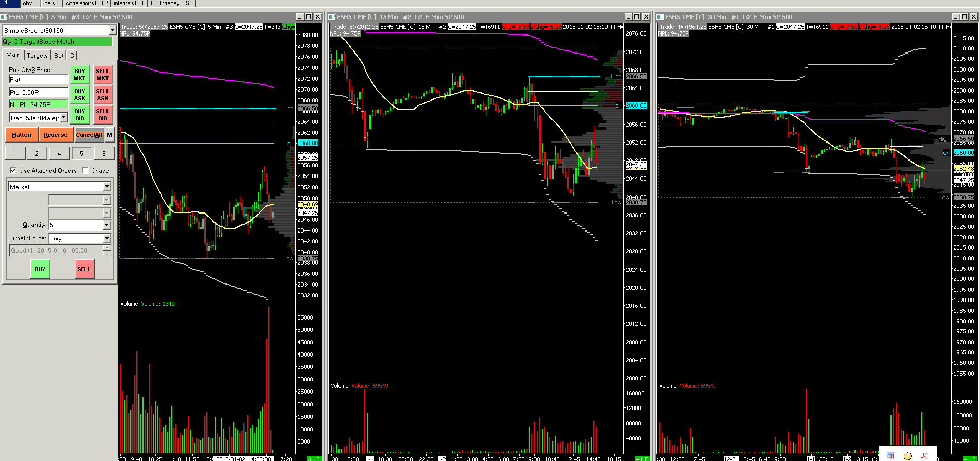Cancel all orders with CancelAll
This screenshot has height=461, width=980.
(89, 135)
